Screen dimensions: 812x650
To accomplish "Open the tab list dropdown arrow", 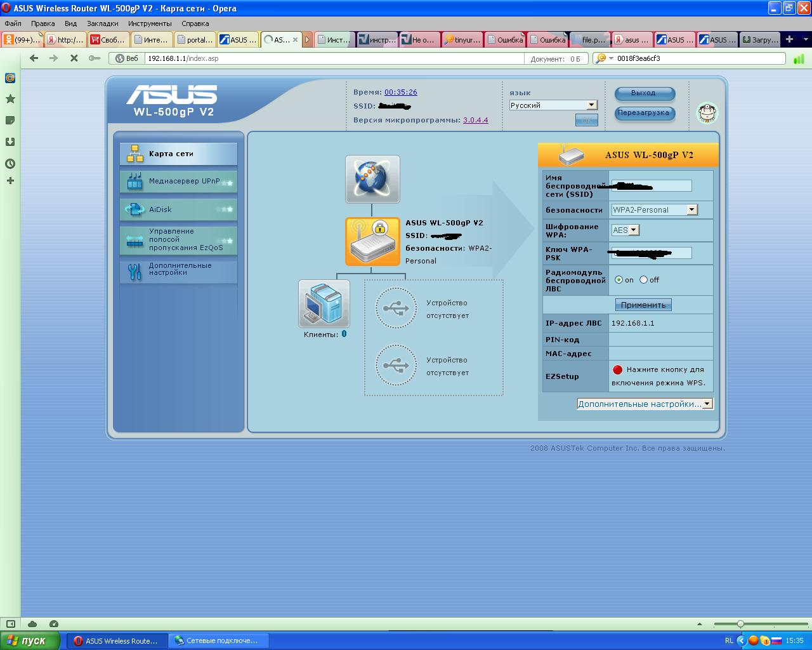I will pos(806,39).
